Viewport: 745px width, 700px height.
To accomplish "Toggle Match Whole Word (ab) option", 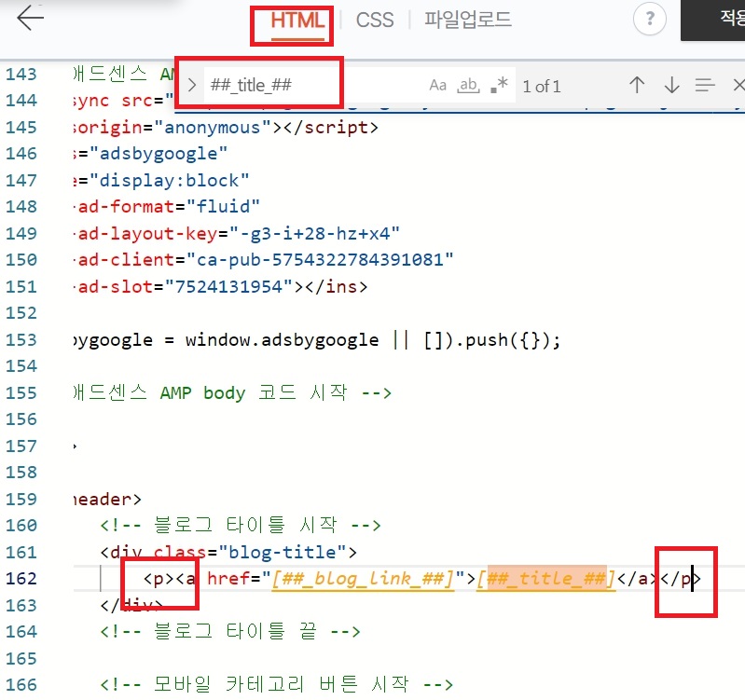I will coord(468,86).
